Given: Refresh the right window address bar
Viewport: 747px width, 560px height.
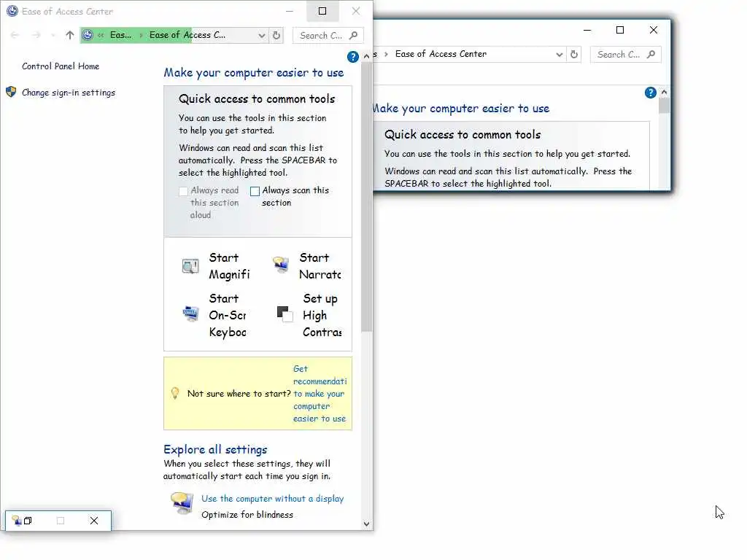Looking at the screenshot, I should 574,54.
